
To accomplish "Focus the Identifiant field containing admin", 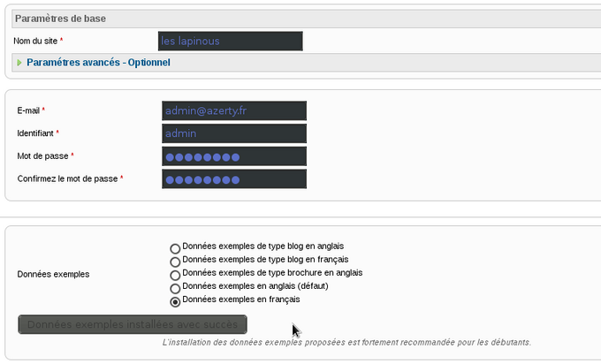I will (x=234, y=133).
